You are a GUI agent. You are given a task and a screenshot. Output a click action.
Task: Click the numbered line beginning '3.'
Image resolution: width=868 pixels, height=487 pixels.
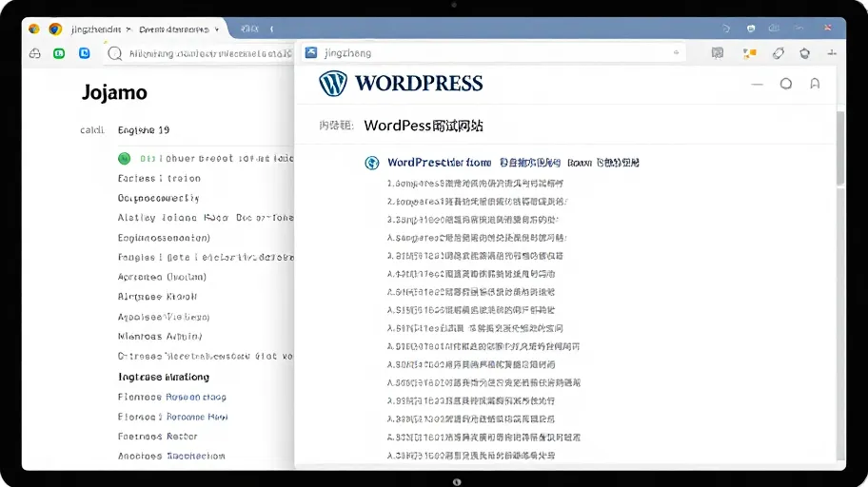click(473, 220)
